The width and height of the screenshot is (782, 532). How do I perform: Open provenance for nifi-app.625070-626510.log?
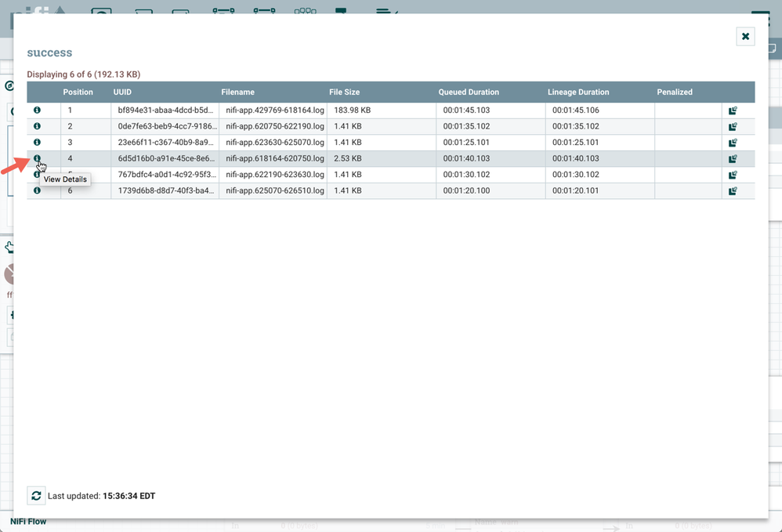tap(732, 190)
